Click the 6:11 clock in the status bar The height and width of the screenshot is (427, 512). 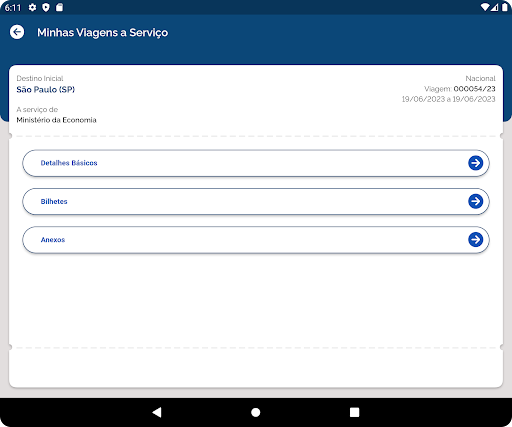pos(13,7)
